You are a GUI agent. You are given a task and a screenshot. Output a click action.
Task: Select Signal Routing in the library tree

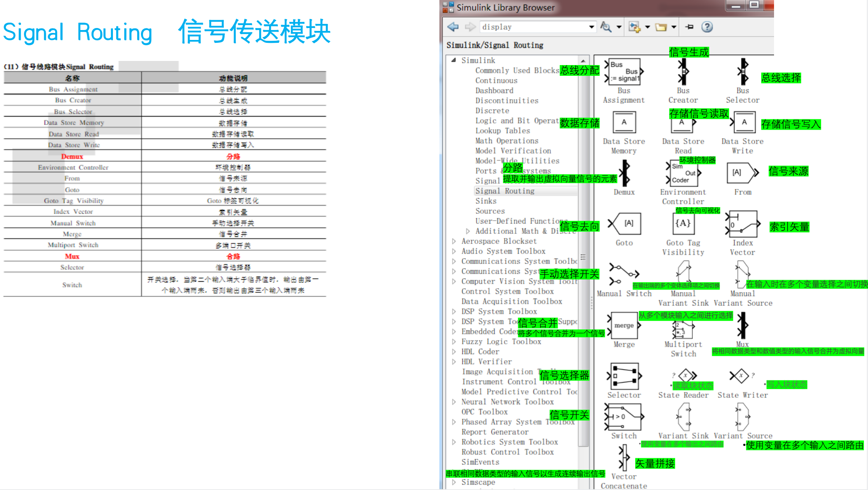[x=505, y=191]
